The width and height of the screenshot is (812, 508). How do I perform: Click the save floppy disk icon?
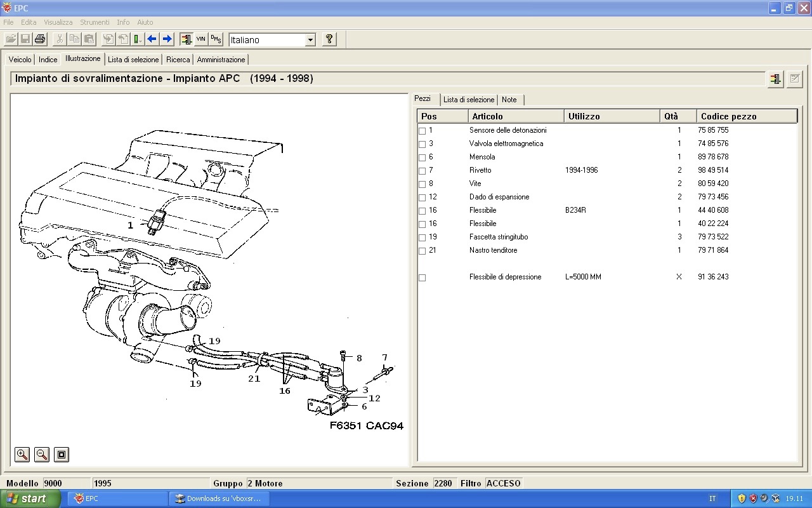click(x=25, y=39)
